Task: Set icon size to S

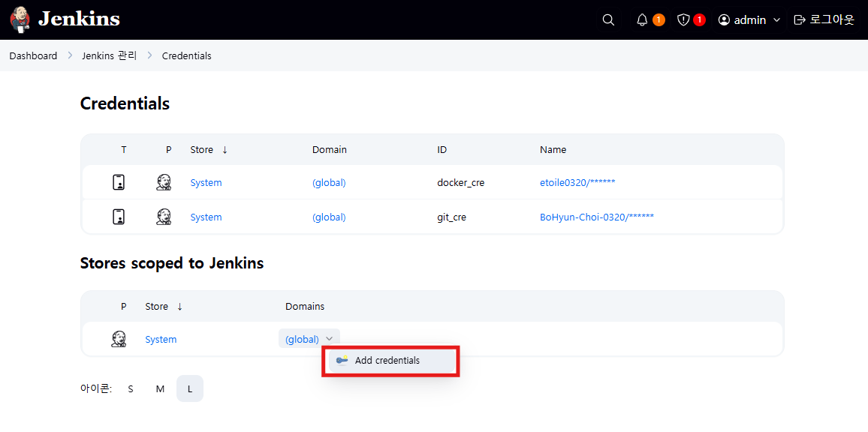Action: tap(131, 388)
